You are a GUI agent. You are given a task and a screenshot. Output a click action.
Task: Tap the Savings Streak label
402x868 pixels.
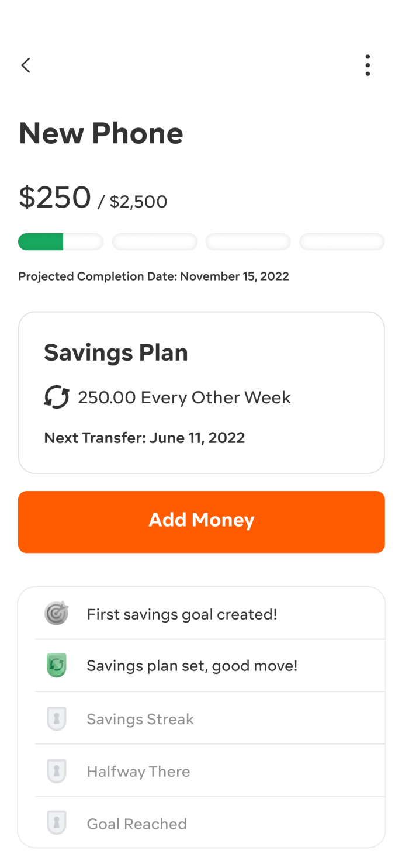pos(140,719)
